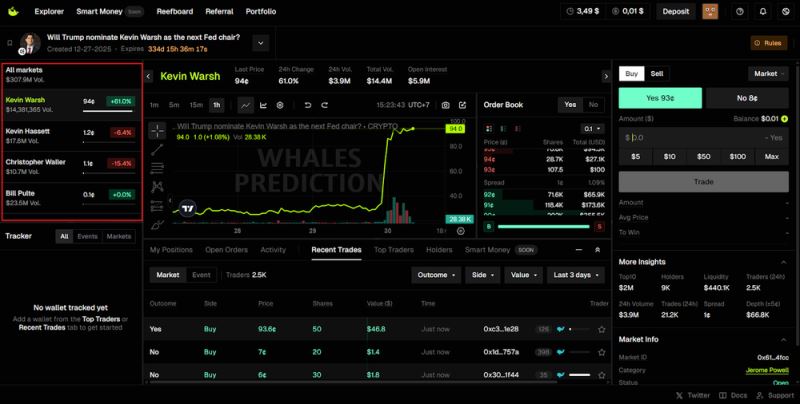Viewport: 800px width, 404px height.
Task: Switch to the My Positions tab
Action: tap(171, 250)
